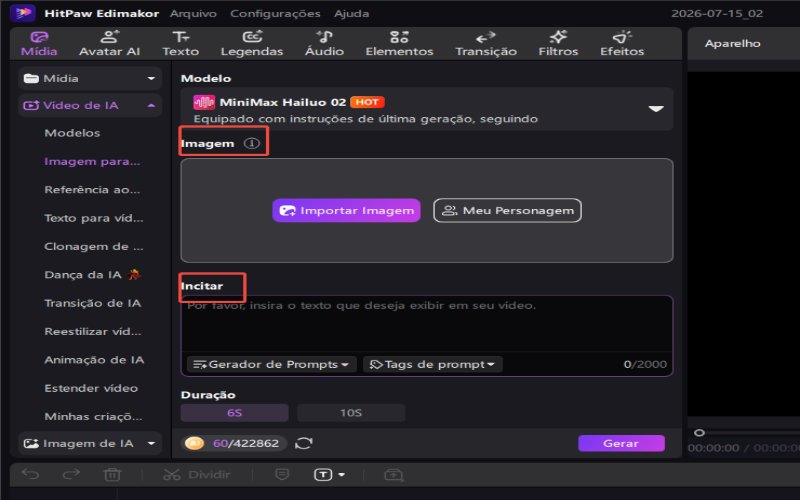This screenshot has width=800, height=500.
Task: Select Texto para víd... in sidebar
Action: pos(93,218)
